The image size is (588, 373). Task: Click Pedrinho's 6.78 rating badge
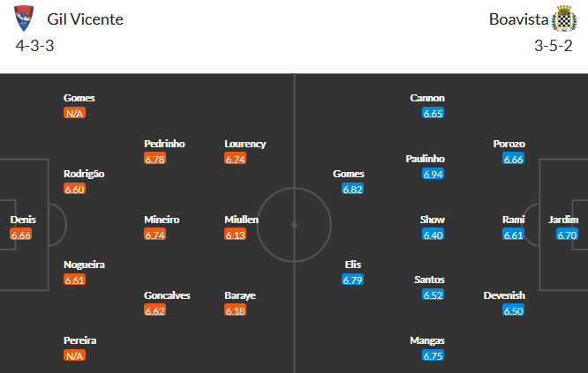coord(155,159)
